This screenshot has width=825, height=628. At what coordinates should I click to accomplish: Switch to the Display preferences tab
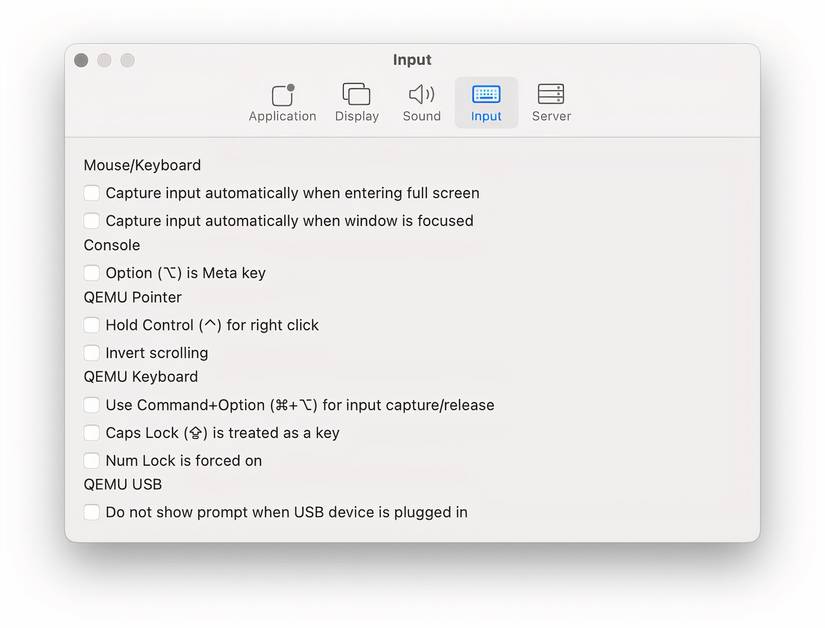coord(357,103)
